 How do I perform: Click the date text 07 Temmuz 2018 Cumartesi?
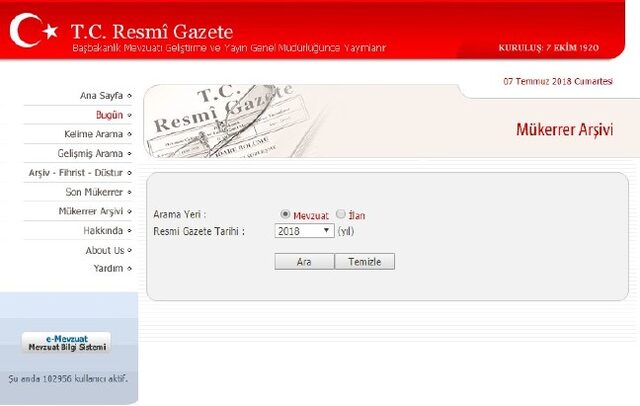(558, 81)
